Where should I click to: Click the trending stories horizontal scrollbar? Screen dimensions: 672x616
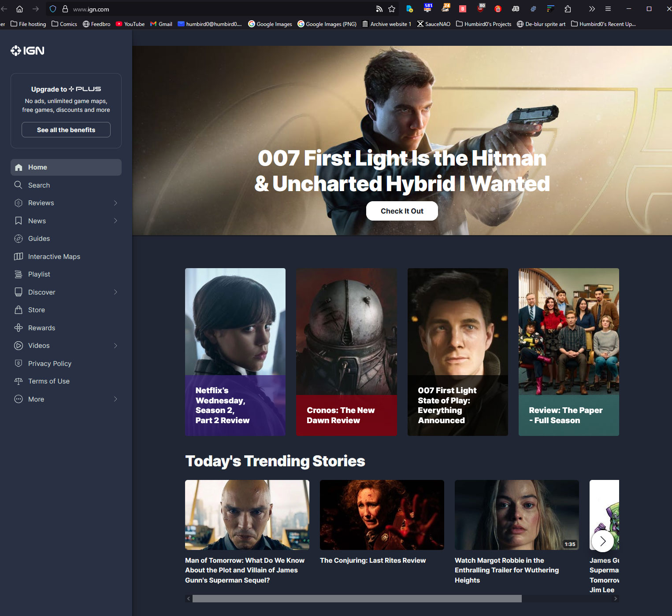[x=357, y=598]
